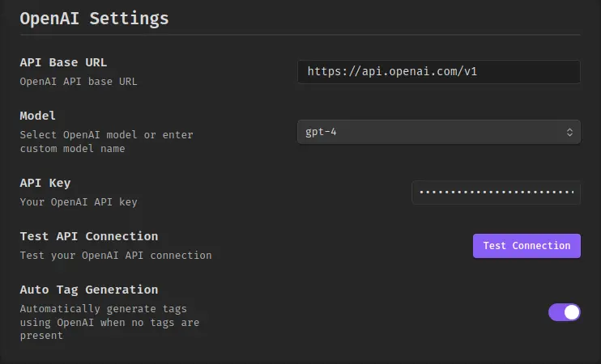Click the 'https://api.openai.com/v1' URL text
The height and width of the screenshot is (364, 601).
click(392, 71)
